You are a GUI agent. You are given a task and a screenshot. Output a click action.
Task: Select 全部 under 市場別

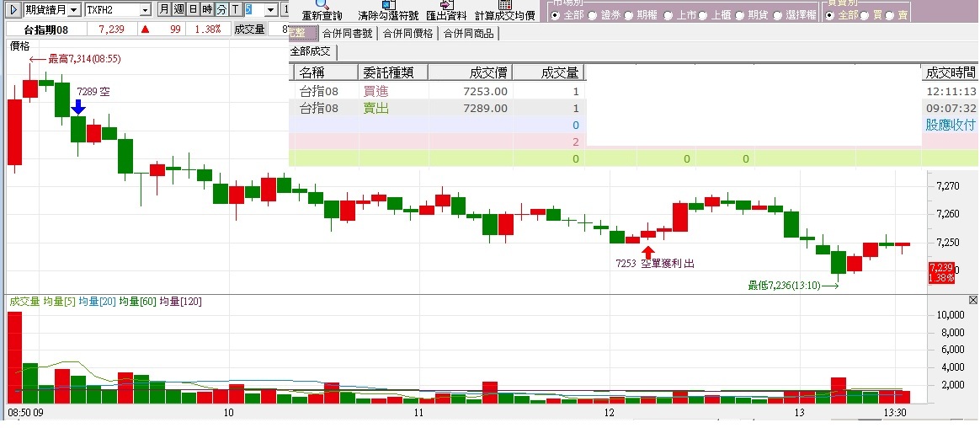[x=555, y=15]
